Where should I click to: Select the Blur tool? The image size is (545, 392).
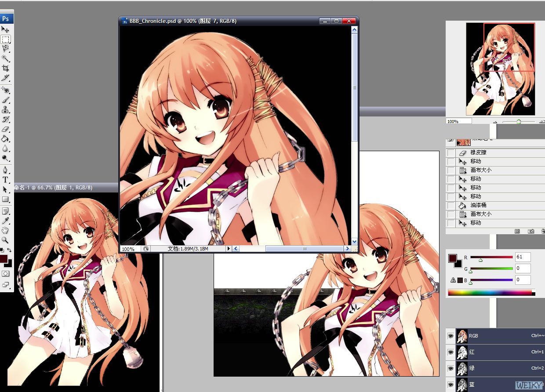pos(6,149)
